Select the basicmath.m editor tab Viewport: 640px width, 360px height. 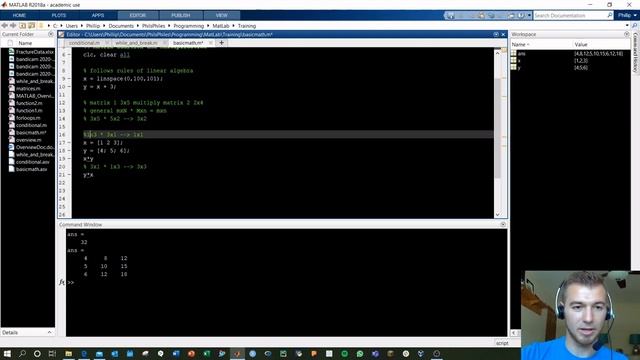pos(188,43)
